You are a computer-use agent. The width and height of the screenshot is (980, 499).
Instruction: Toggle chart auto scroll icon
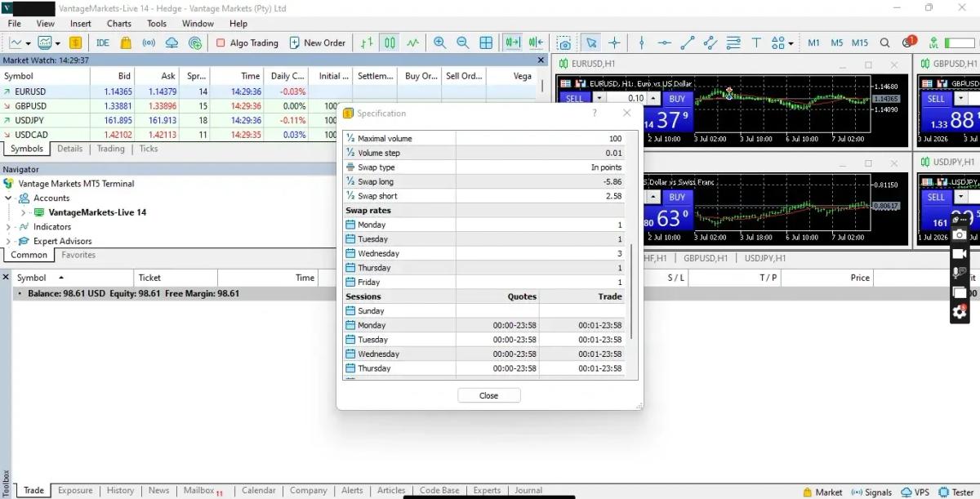(513, 42)
